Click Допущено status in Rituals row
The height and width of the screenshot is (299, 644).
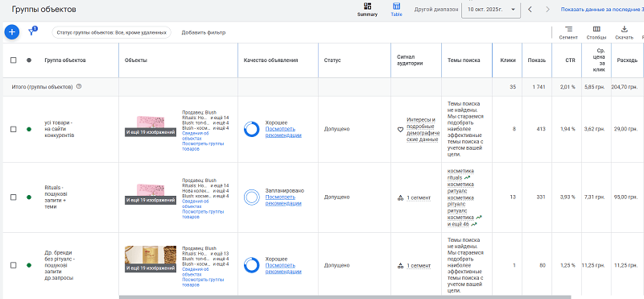(336, 197)
